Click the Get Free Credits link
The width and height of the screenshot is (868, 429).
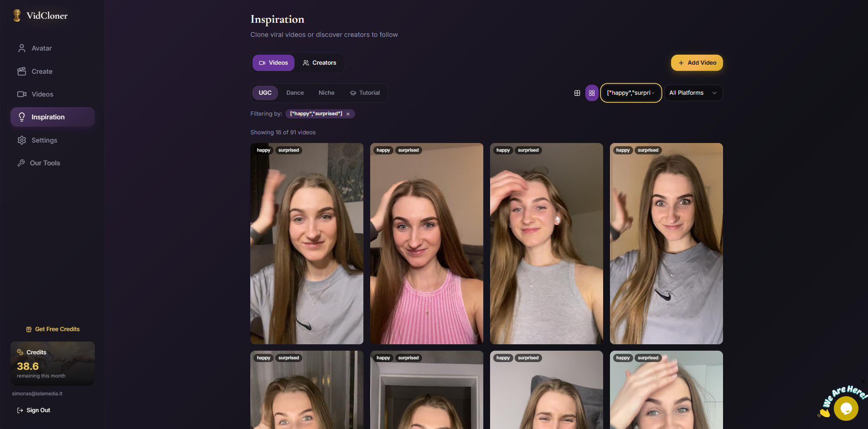tap(52, 329)
